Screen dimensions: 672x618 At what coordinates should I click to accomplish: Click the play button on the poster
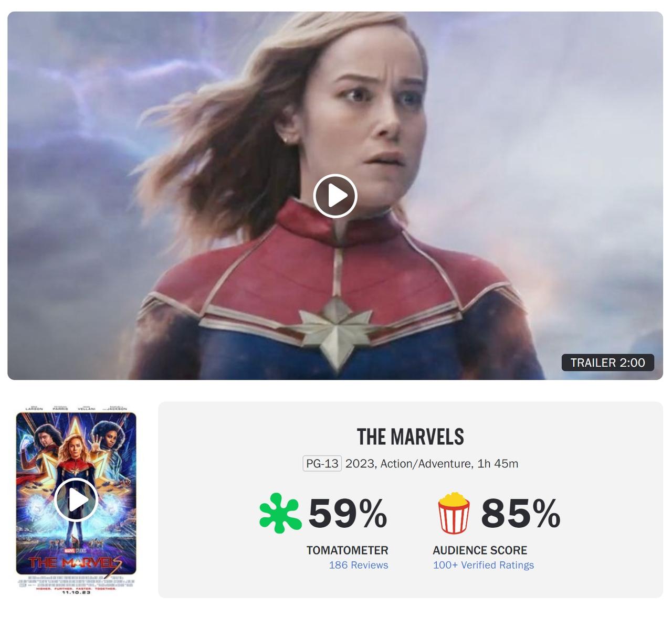tap(76, 500)
